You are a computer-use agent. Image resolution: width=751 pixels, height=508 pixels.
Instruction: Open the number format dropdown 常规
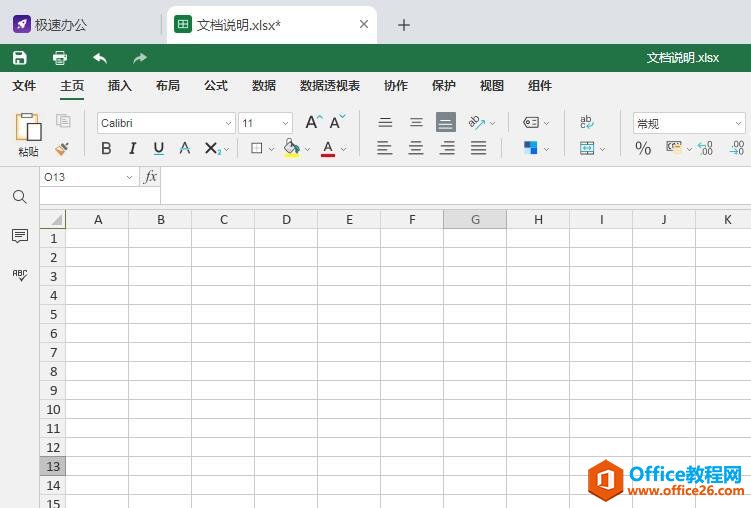coord(689,123)
